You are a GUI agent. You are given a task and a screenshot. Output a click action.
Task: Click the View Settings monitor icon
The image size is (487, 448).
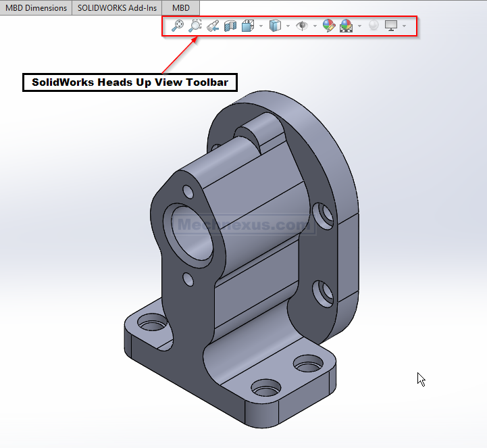(x=391, y=26)
